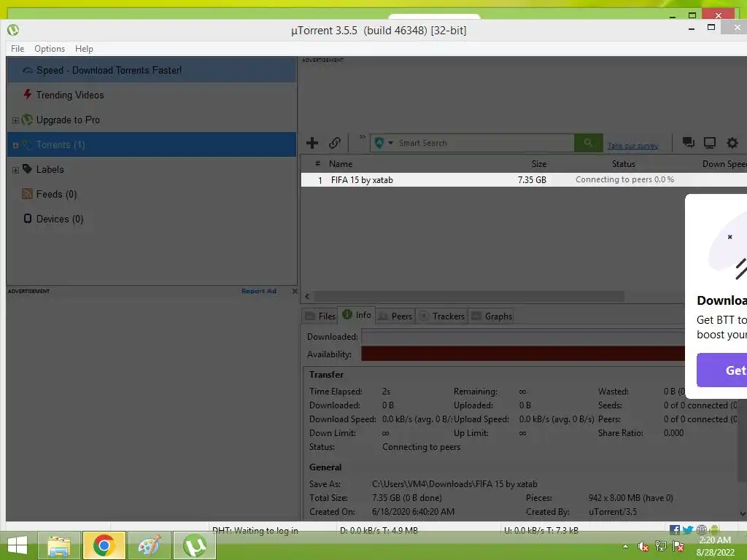This screenshot has width=747, height=560.
Task: Sort by the Status column header
Action: click(x=624, y=164)
